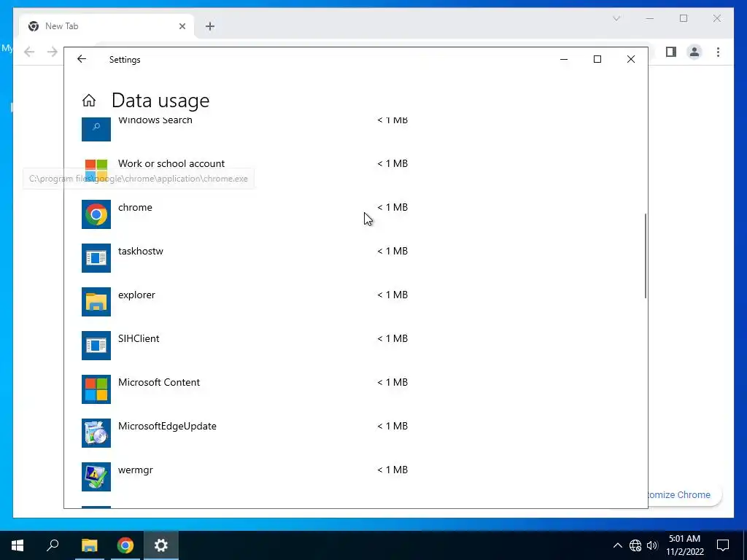Click the wermgr app icon
Image resolution: width=747 pixels, height=560 pixels.
[96, 477]
